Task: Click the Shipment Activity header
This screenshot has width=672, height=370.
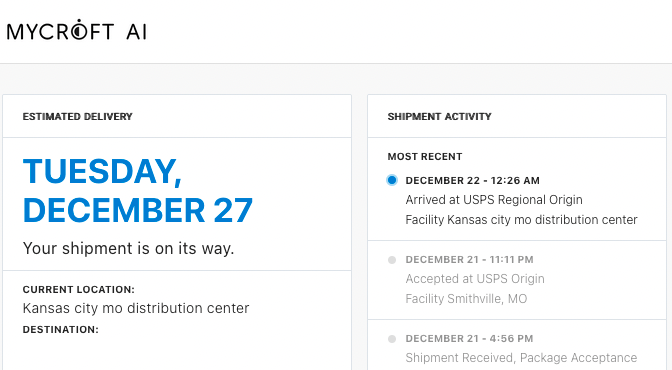Action: click(439, 117)
